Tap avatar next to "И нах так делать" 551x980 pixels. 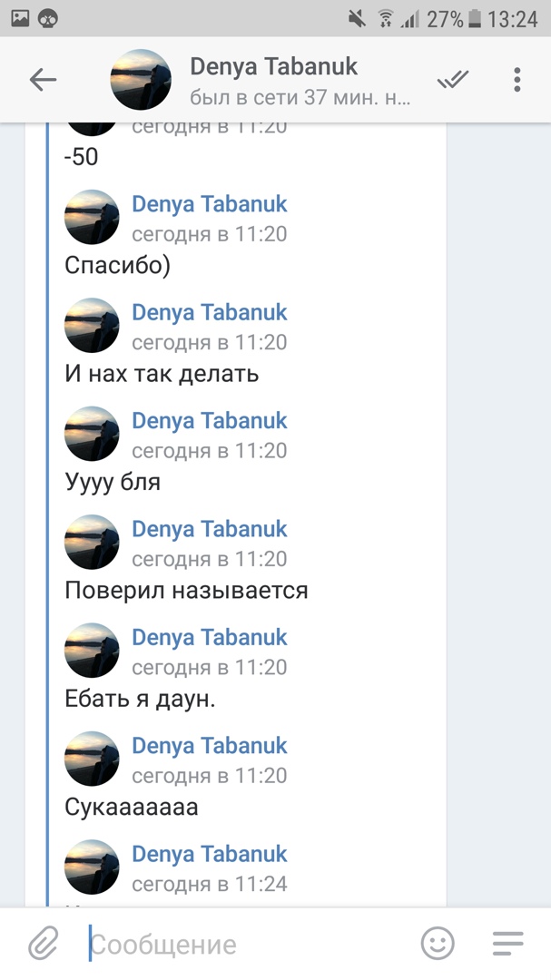tap(92, 325)
